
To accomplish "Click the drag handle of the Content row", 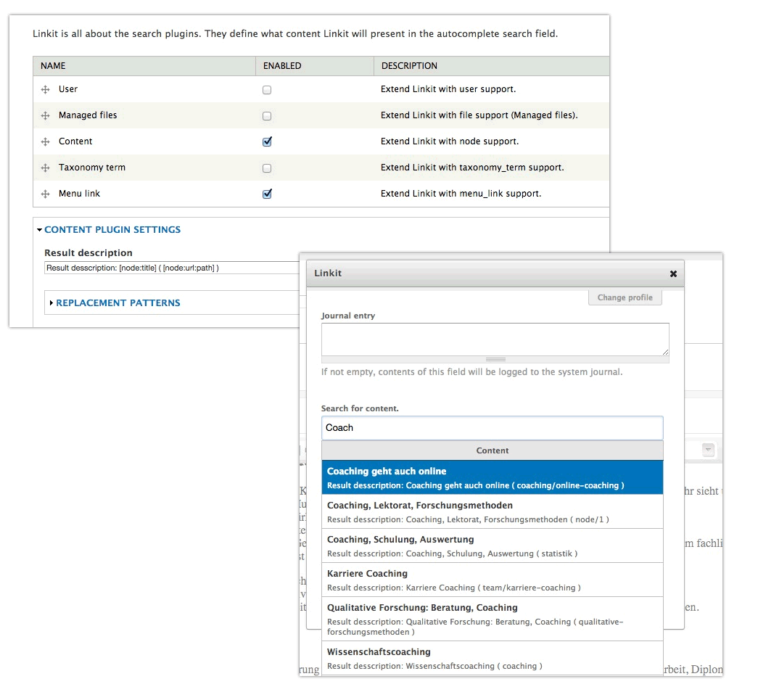I will (46, 141).
